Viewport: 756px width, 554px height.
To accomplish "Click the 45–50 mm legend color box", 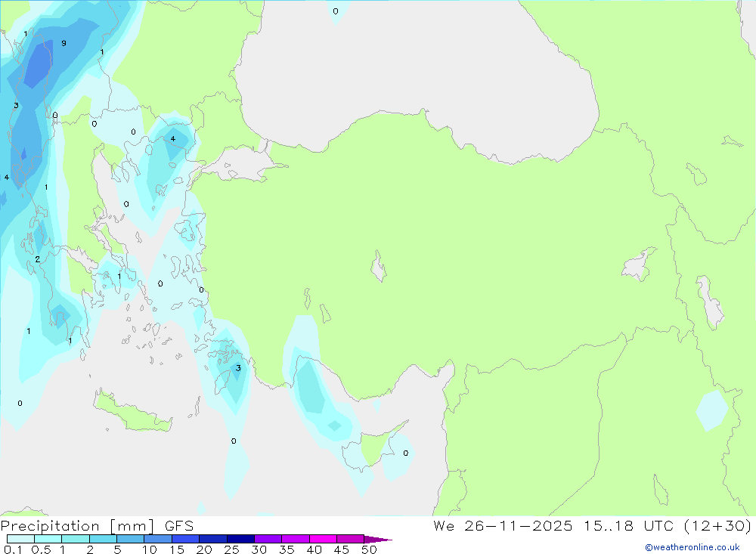I will click(x=351, y=539).
